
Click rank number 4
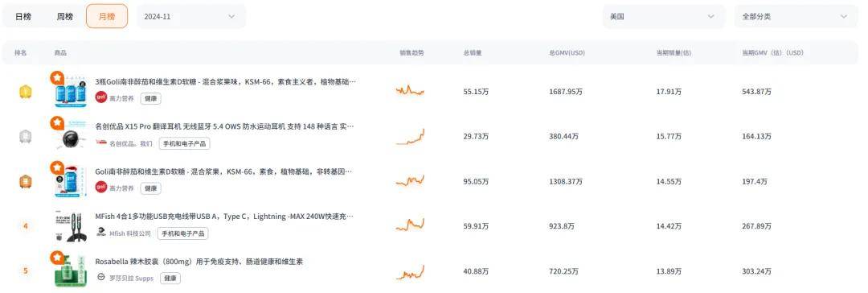pyautogui.click(x=26, y=226)
